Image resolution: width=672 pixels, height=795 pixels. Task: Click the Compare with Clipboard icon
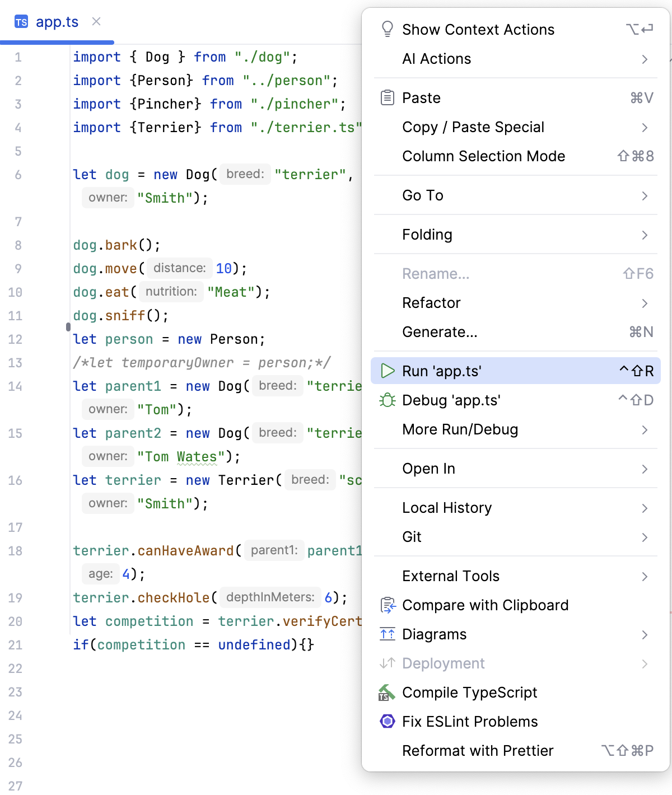tap(387, 605)
